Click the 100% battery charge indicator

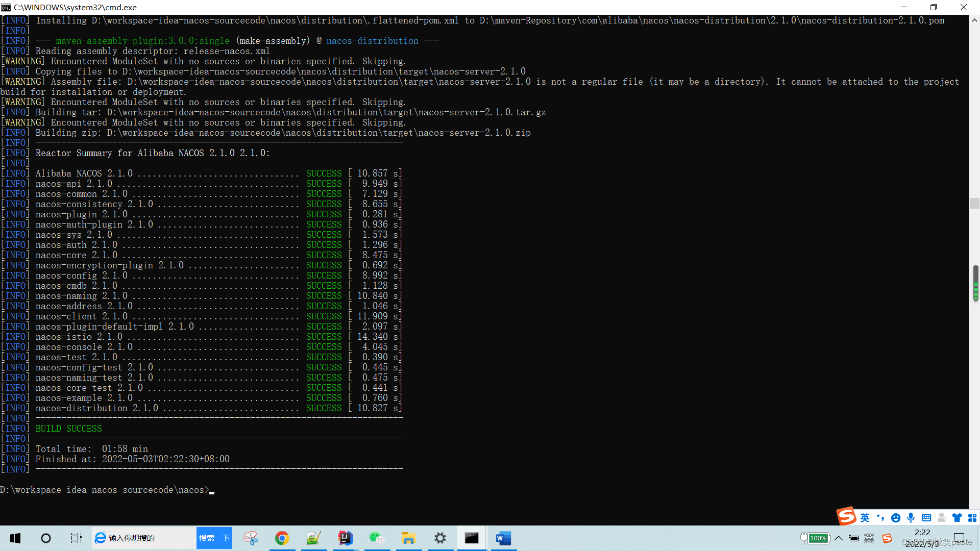coord(815,538)
